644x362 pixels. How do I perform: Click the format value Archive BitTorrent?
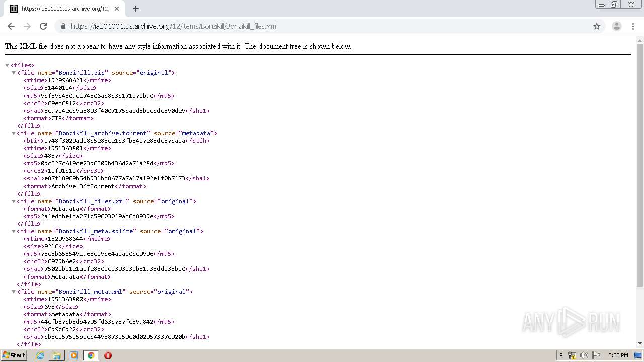pyautogui.click(x=83, y=186)
